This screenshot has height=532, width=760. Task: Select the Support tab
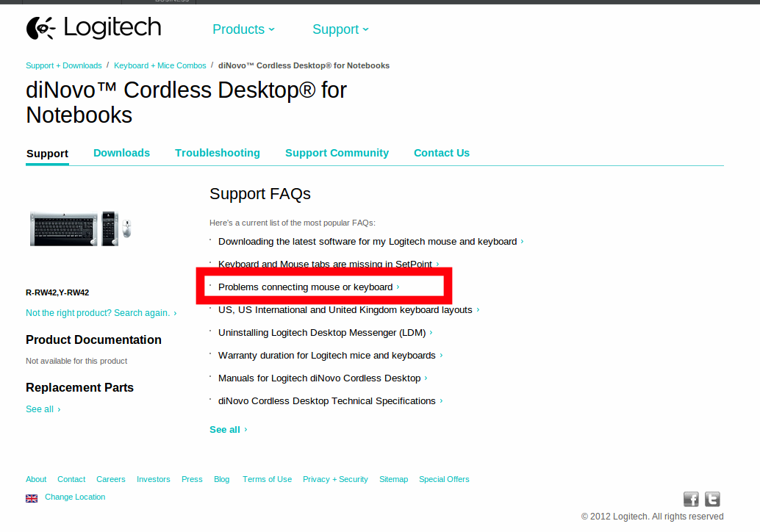point(47,154)
